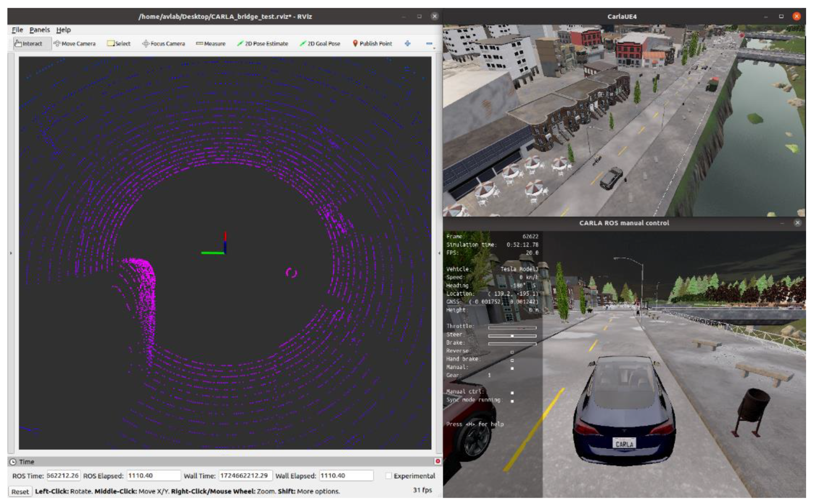Click the Wall Time input field
This screenshot has width=814, height=504.
[x=245, y=476]
